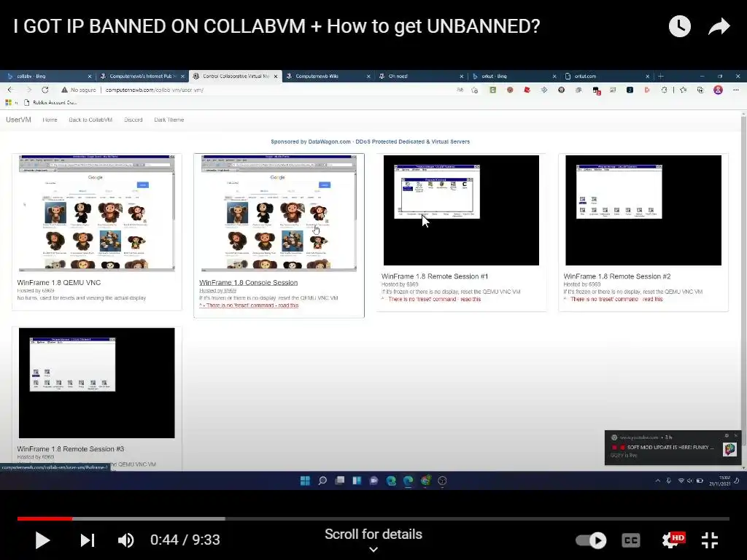Click Back to CollabVM link
This screenshot has width=747, height=560.
coord(90,120)
